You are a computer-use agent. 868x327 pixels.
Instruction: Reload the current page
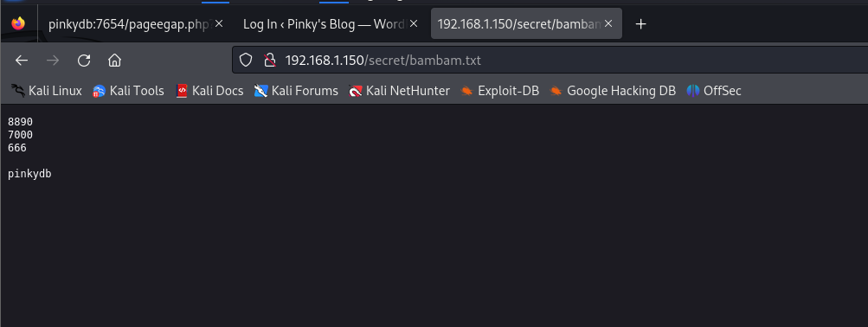click(x=84, y=61)
